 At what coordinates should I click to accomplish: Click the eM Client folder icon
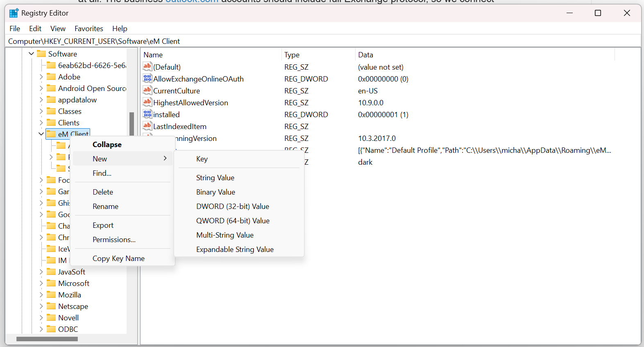tap(51, 134)
